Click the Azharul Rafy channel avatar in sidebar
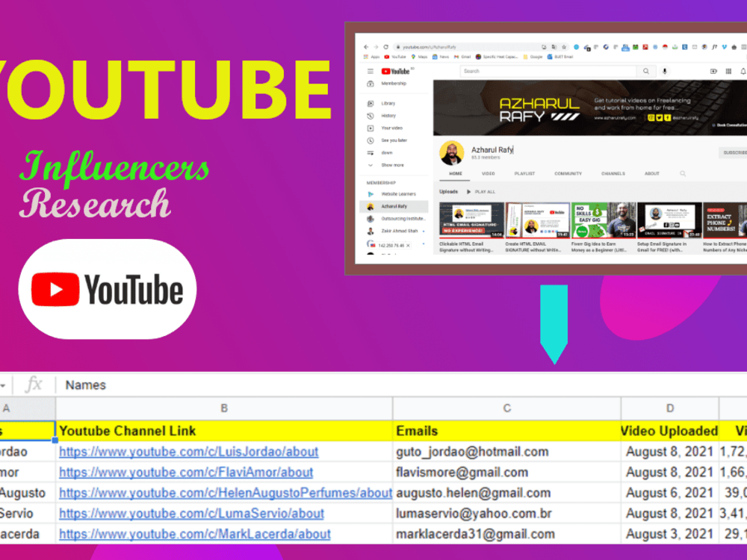This screenshot has height=560, width=747. [x=369, y=207]
